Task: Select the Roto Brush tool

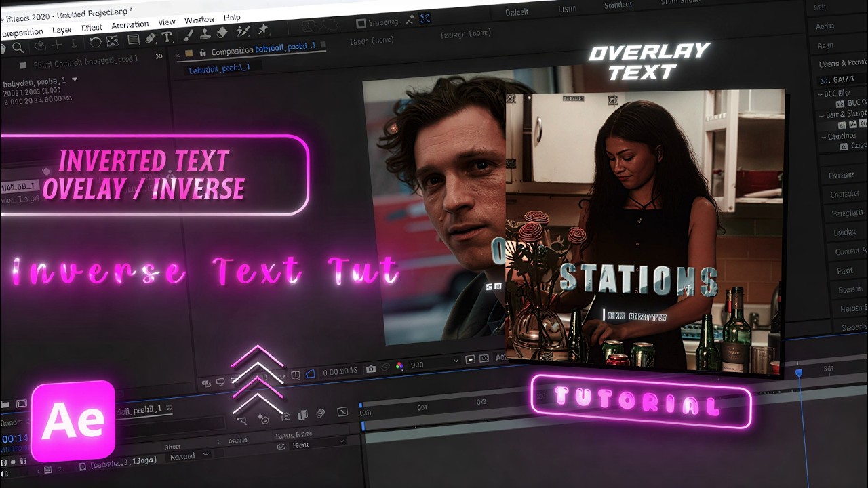Action: pos(244,30)
